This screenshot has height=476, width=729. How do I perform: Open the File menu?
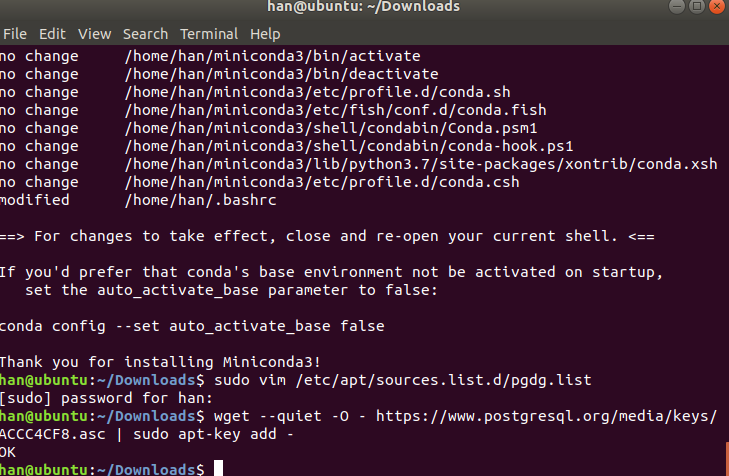[x=15, y=34]
